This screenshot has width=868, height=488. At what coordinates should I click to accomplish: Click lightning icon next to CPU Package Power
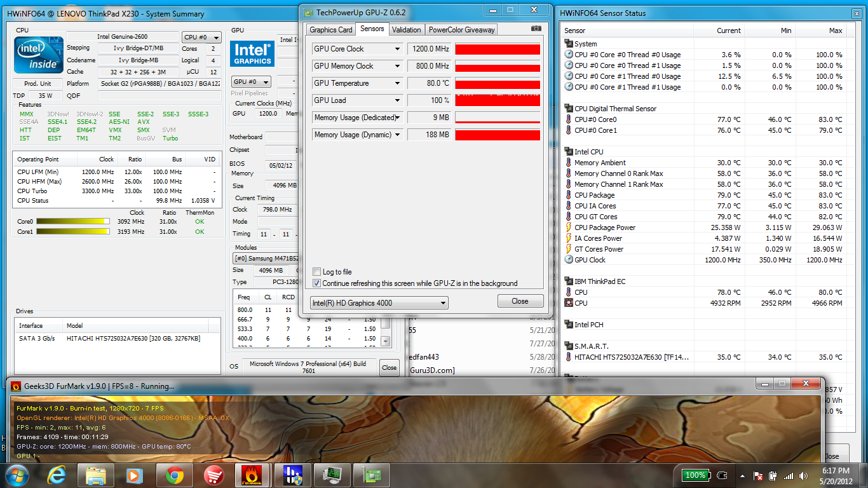pos(569,227)
